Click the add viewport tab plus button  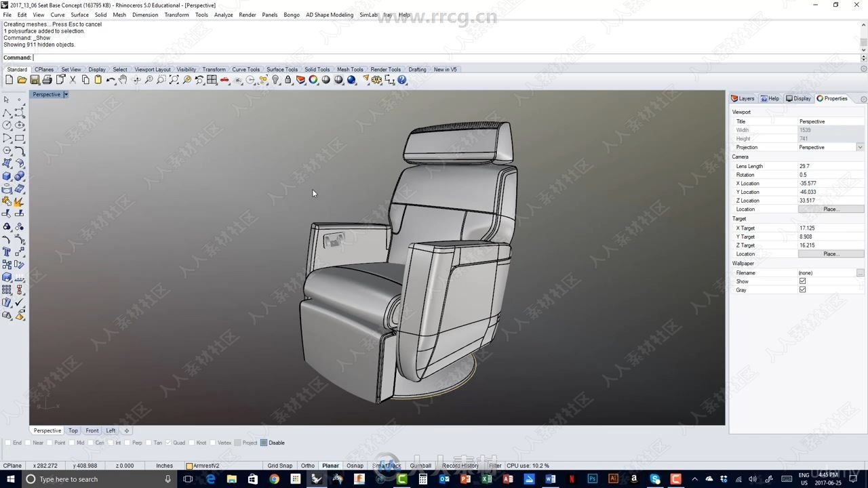click(x=126, y=430)
